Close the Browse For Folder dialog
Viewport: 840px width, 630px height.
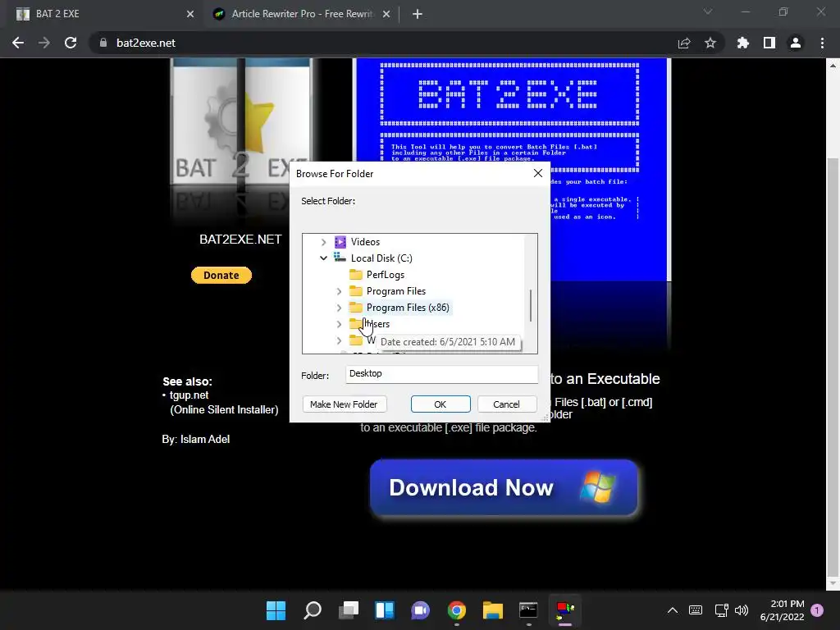538,173
